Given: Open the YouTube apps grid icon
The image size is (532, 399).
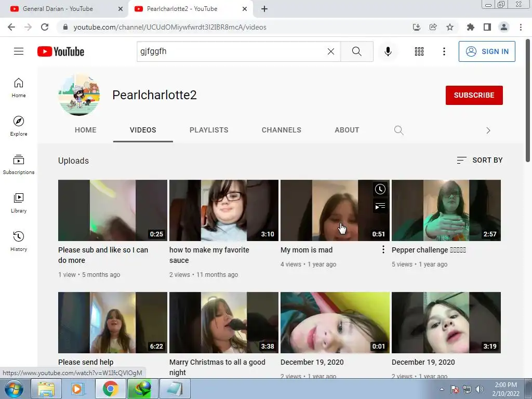Looking at the screenshot, I should (419, 51).
